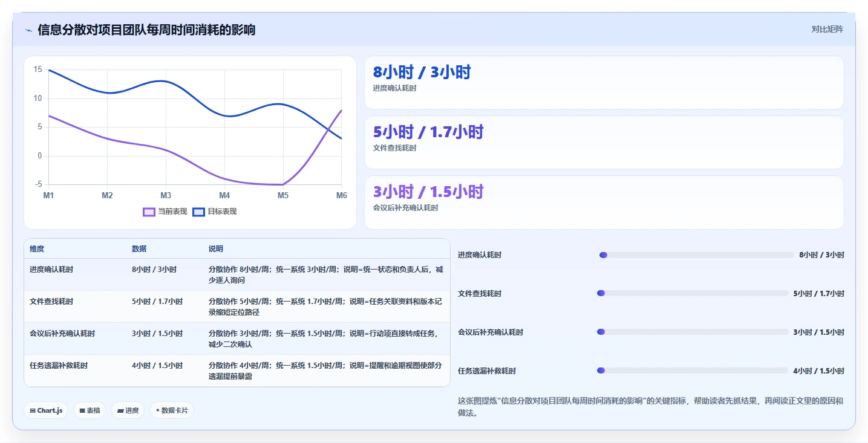The height and width of the screenshot is (443, 868).
Task: Click M5 label on the chart axis
Action: (283, 196)
